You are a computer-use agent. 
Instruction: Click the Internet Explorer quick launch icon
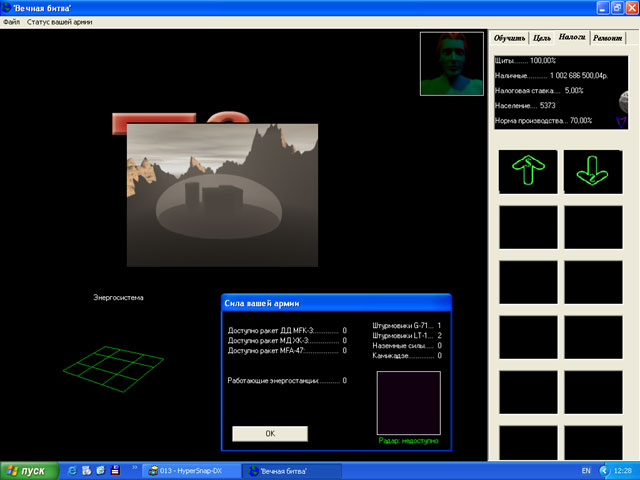(72, 470)
